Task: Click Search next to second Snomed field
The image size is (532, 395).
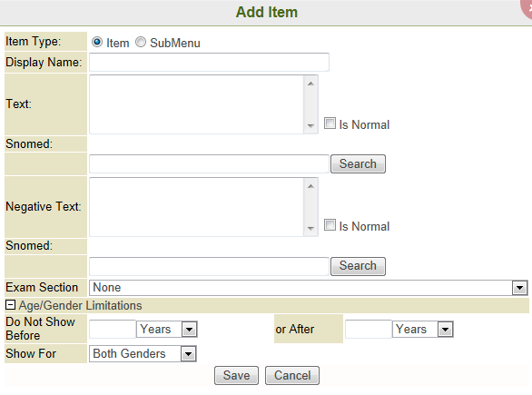Action: pos(358,266)
